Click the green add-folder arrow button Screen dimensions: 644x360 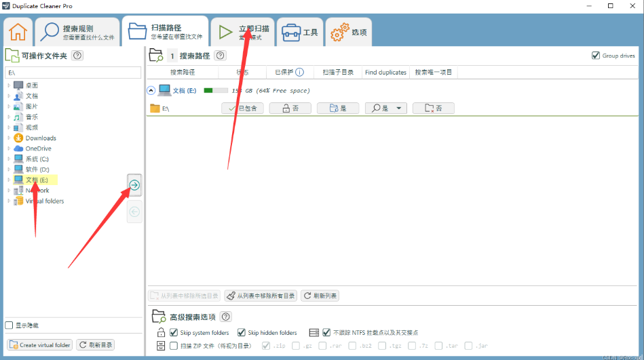[x=134, y=184]
